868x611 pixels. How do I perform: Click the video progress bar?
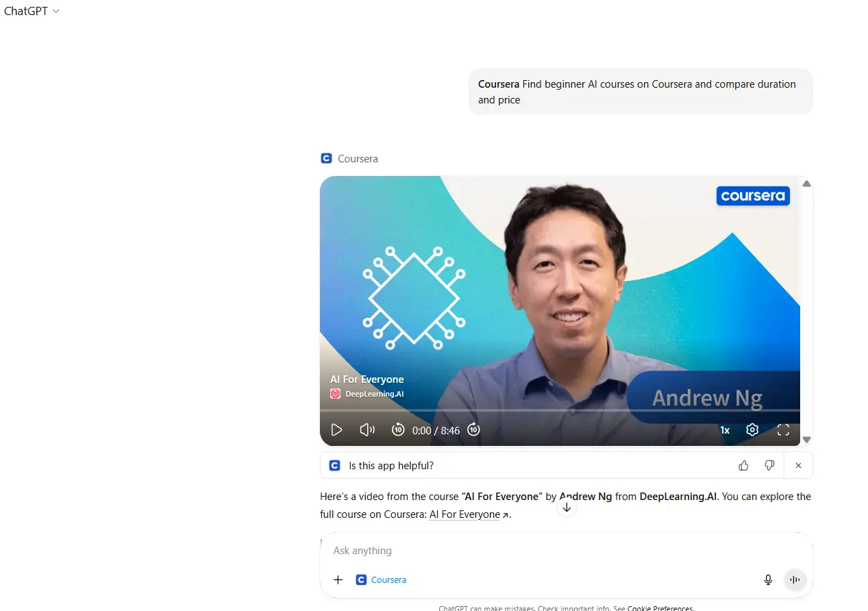pyautogui.click(x=560, y=412)
